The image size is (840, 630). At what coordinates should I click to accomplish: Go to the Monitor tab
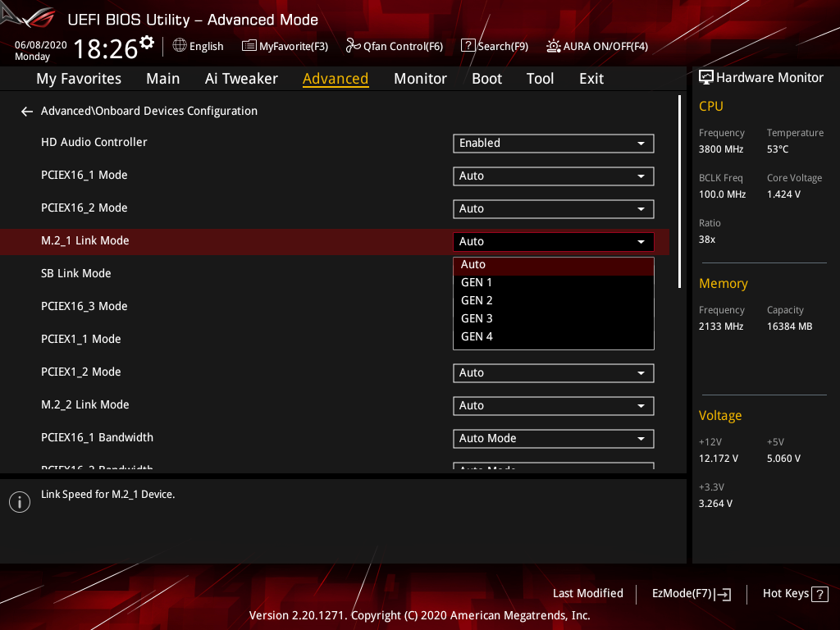coord(420,79)
